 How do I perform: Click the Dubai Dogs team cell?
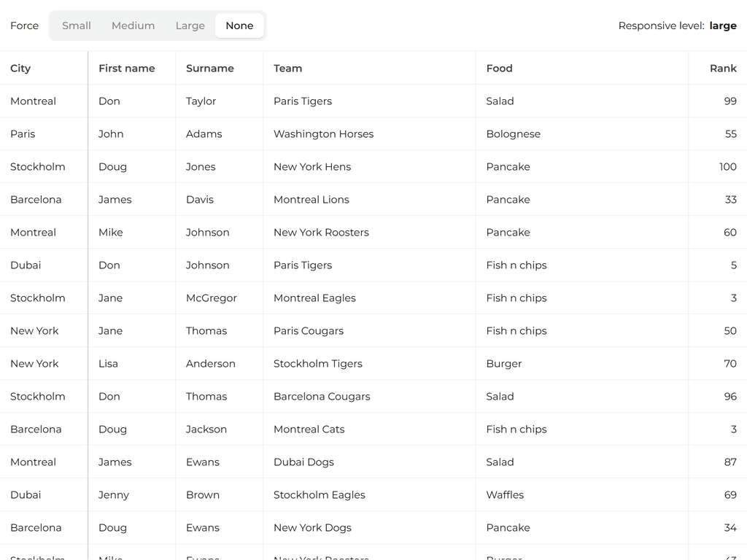(303, 462)
